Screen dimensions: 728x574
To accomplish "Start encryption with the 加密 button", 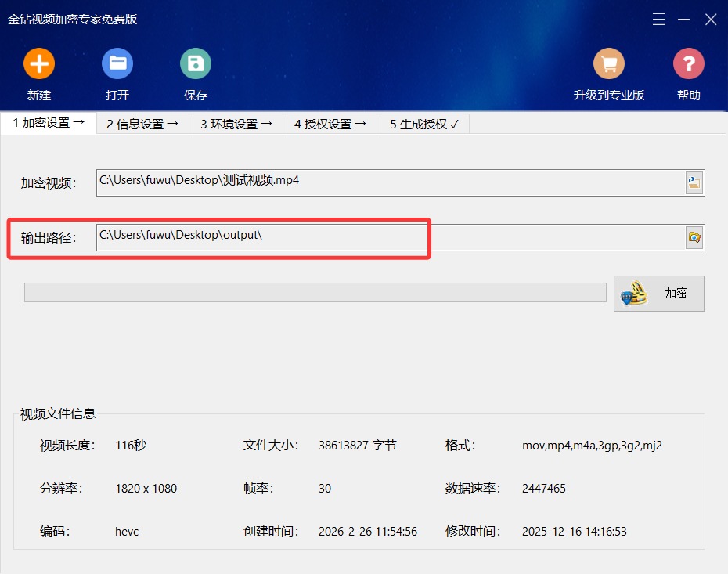I will coord(659,294).
